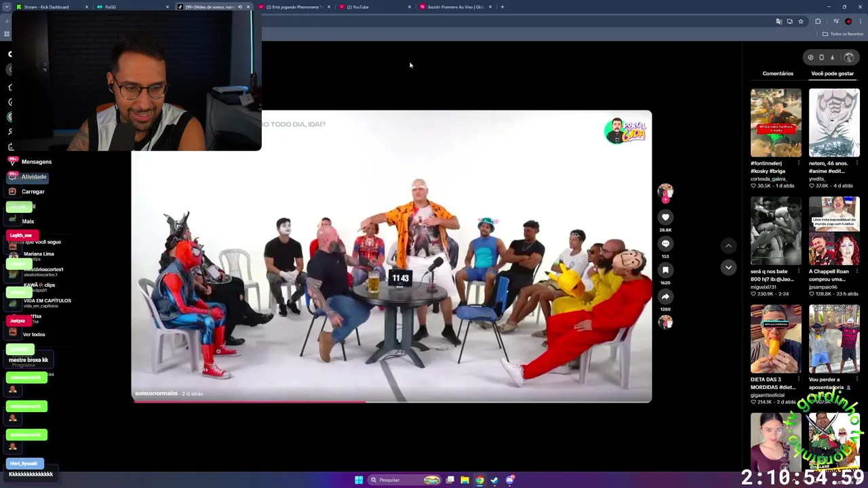
Task: Open Atividade in TikTok sidebar
Action: click(28, 176)
